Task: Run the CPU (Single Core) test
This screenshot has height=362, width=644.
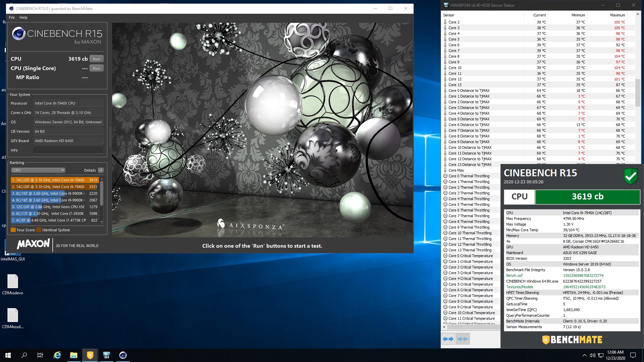Action: 96,68
